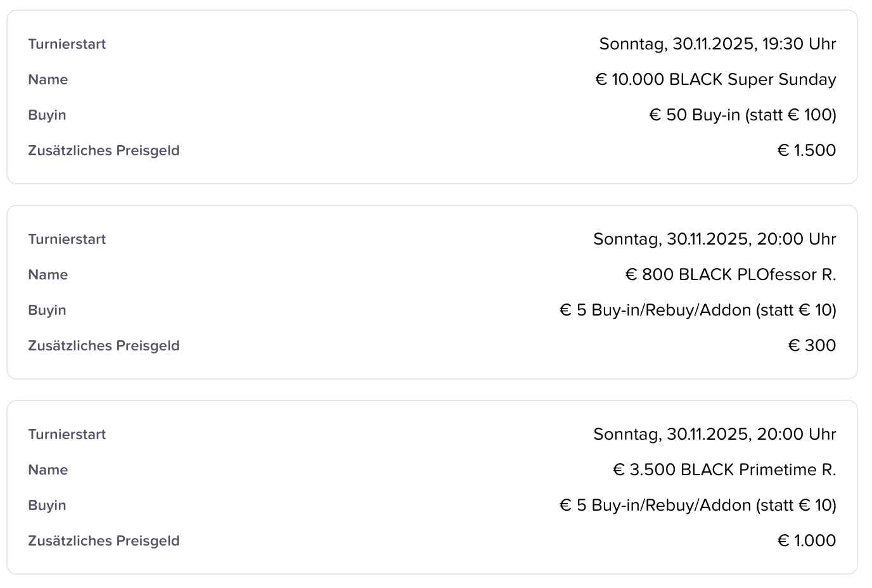Select the 'Sonntag, 30.11.2025, 19:30 Uhr' start time
This screenshot has height=588, width=872.
717,44
